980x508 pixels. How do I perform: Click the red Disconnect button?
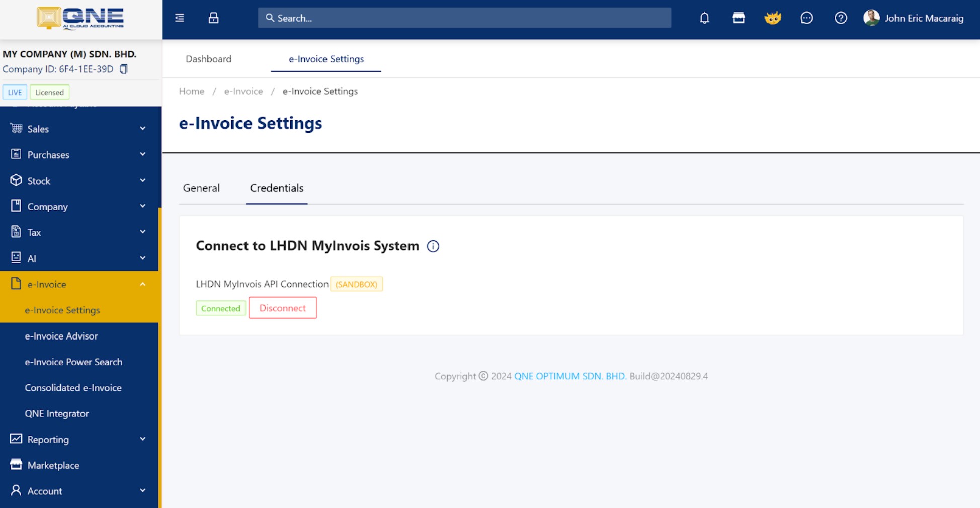tap(282, 308)
